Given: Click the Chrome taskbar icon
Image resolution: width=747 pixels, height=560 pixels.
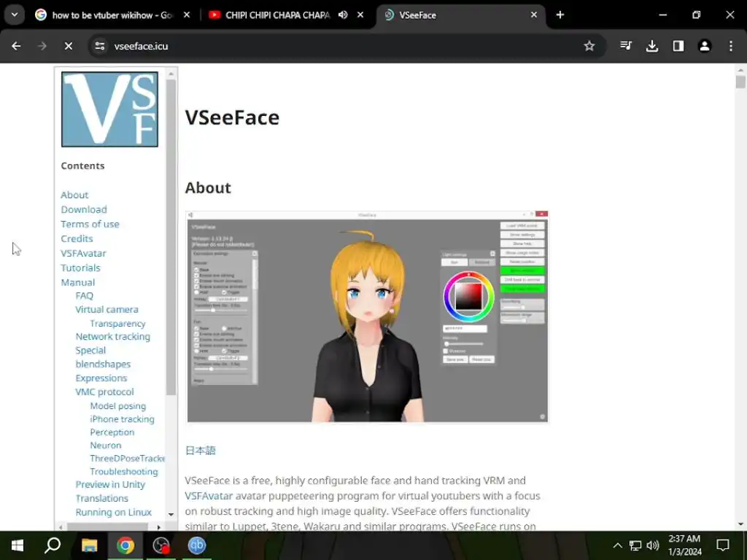Looking at the screenshot, I should click(x=125, y=545).
